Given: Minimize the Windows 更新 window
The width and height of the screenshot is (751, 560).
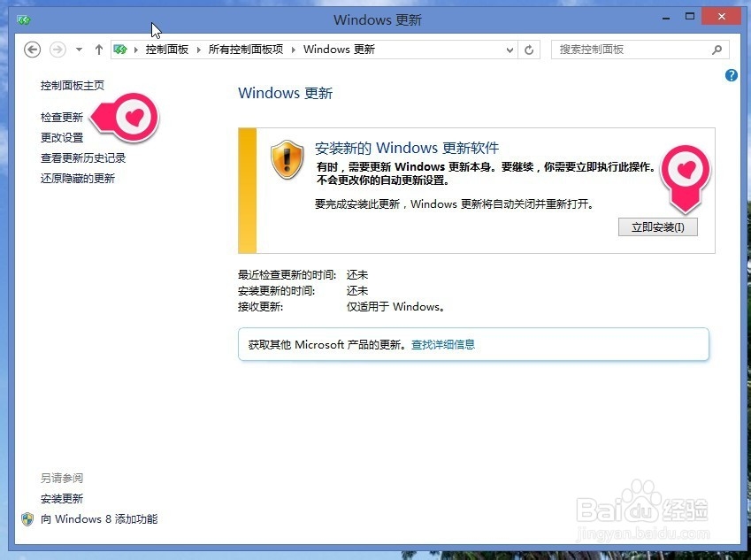Looking at the screenshot, I should 666,18.
